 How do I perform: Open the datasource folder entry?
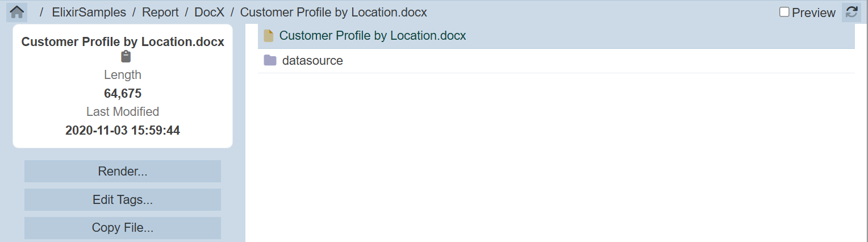tap(312, 61)
